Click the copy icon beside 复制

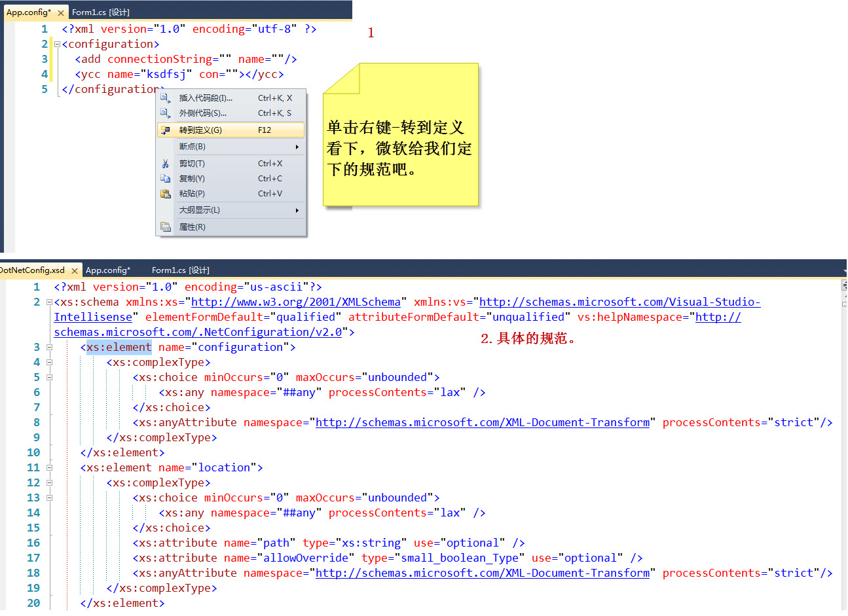(165, 179)
